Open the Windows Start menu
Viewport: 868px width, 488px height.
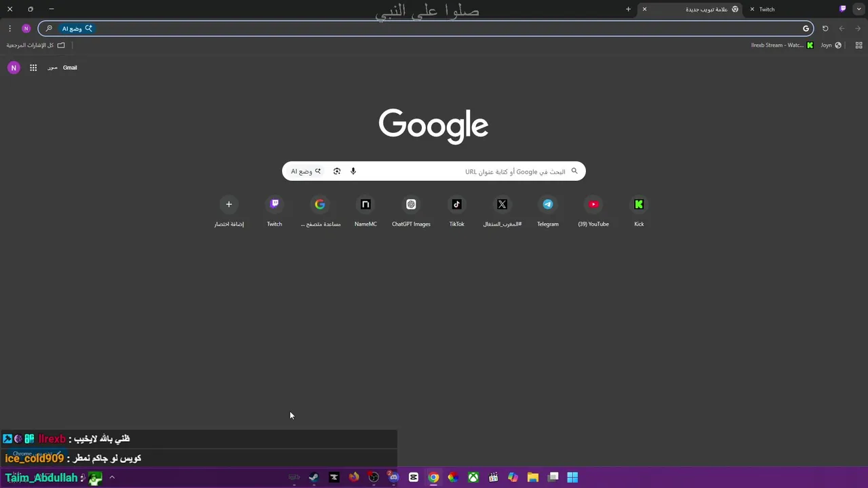pyautogui.click(x=572, y=477)
